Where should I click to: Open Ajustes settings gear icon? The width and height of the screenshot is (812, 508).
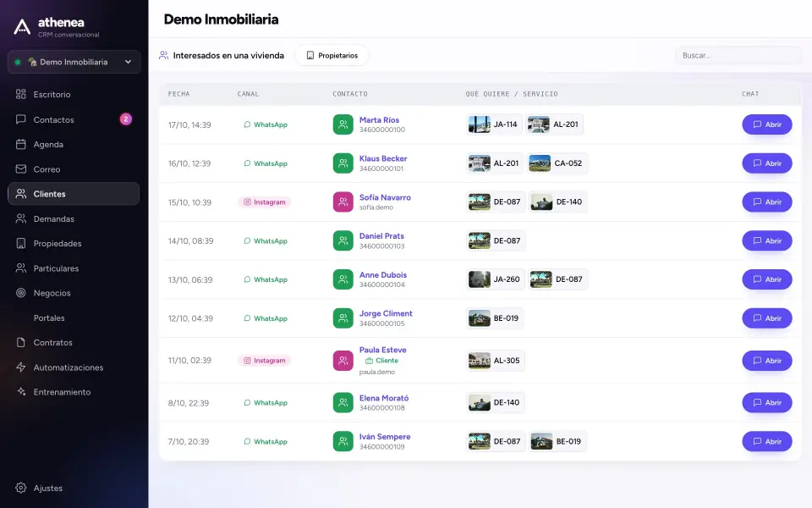click(x=20, y=488)
